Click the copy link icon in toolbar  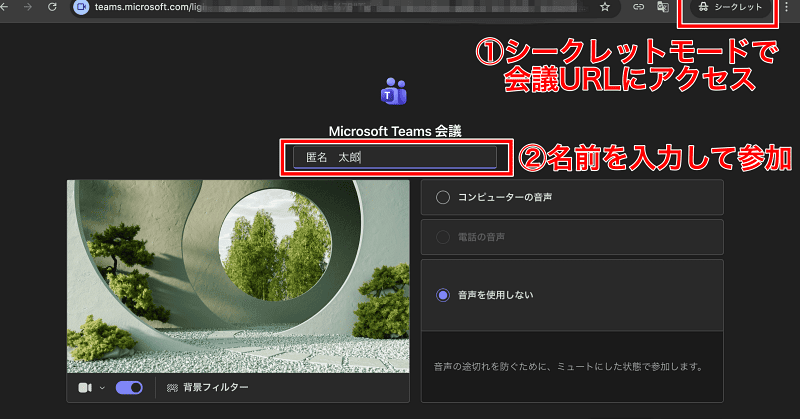639,7
